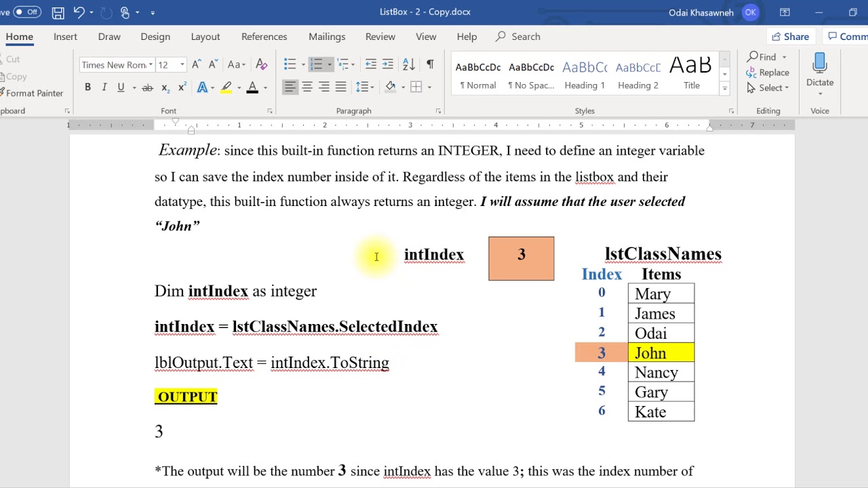Toggle Underline formatting
The width and height of the screenshot is (868, 488).
[x=121, y=87]
